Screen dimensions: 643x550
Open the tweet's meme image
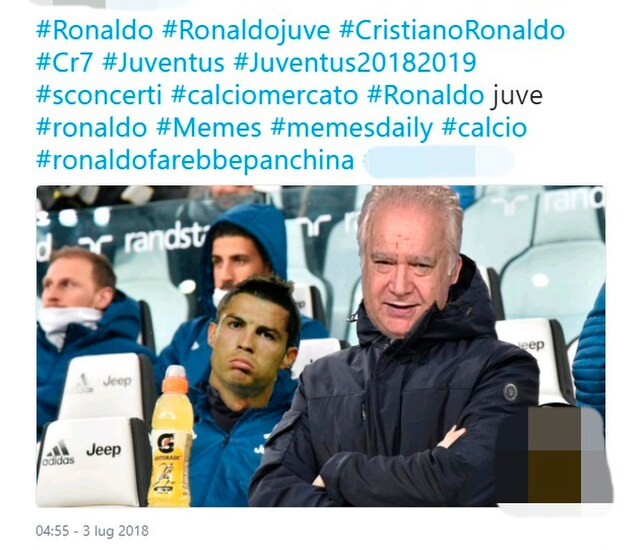click(x=321, y=346)
